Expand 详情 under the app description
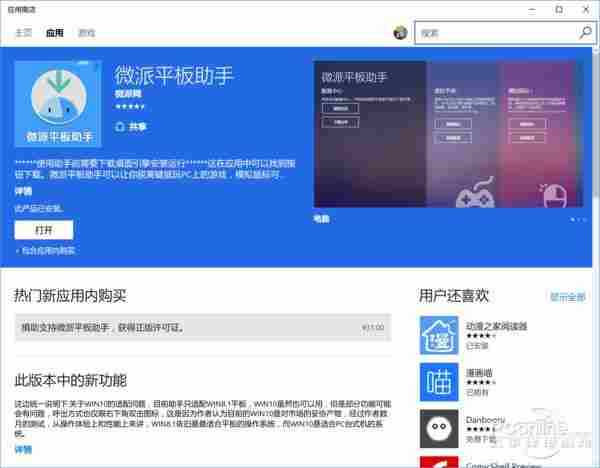This screenshot has height=468, width=600. click(23, 189)
